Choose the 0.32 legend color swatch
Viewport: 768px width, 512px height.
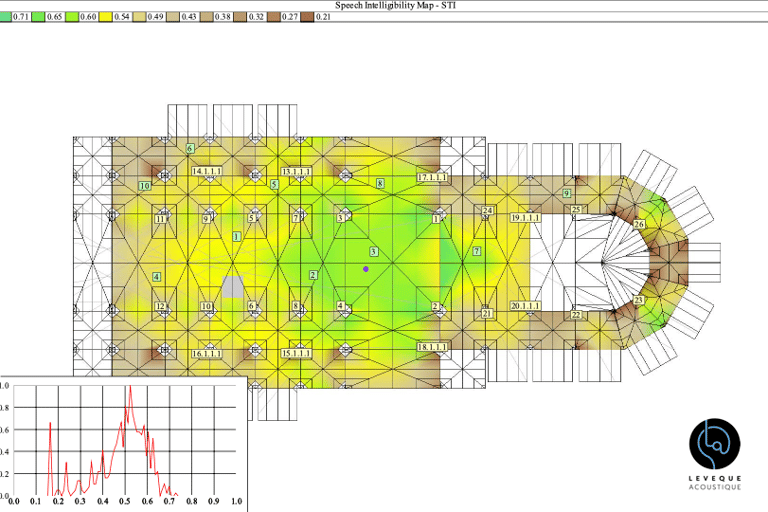[x=240, y=17]
